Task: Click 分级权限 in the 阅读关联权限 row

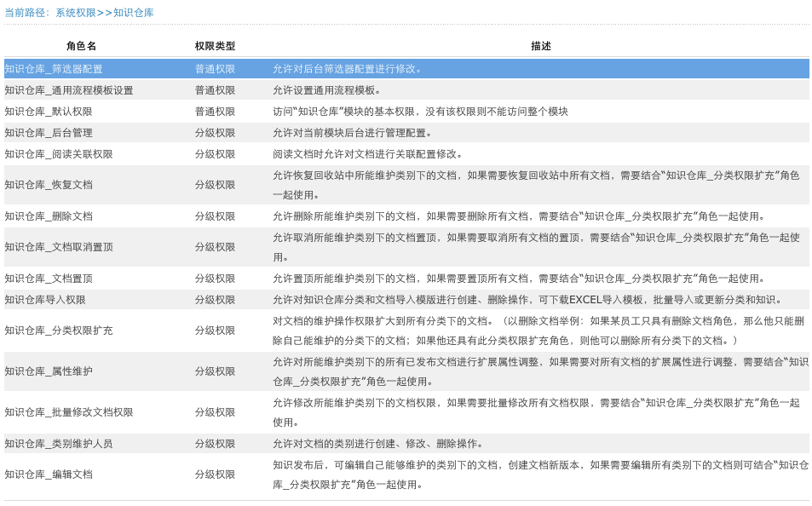Action: (215, 154)
